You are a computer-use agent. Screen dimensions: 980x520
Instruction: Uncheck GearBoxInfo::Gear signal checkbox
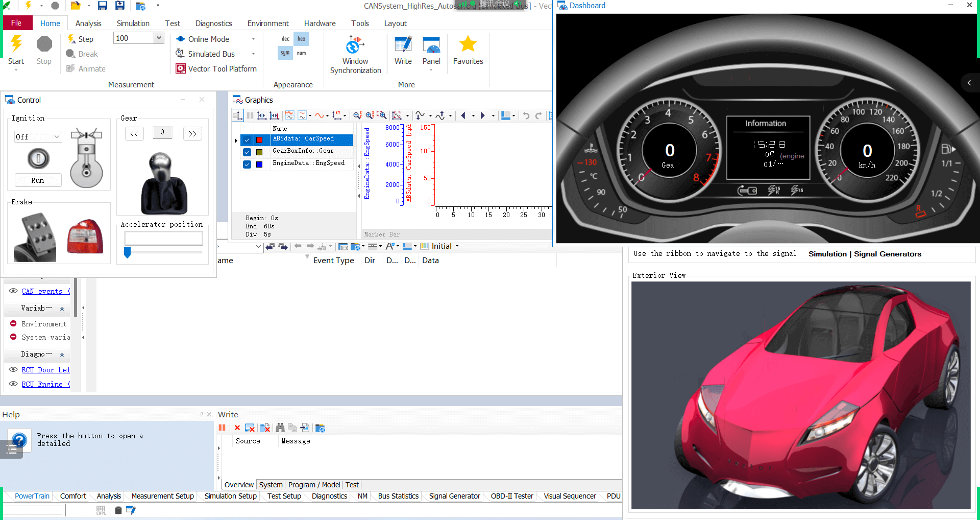(247, 152)
